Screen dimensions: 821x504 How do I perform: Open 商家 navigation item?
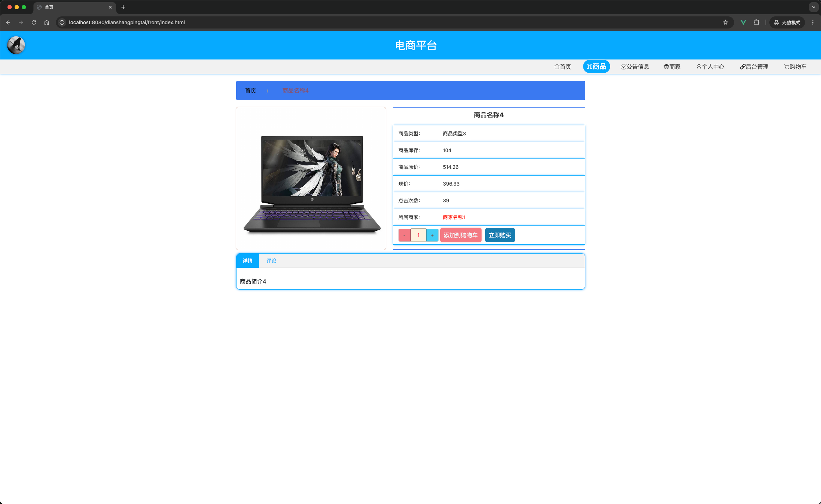pos(672,67)
